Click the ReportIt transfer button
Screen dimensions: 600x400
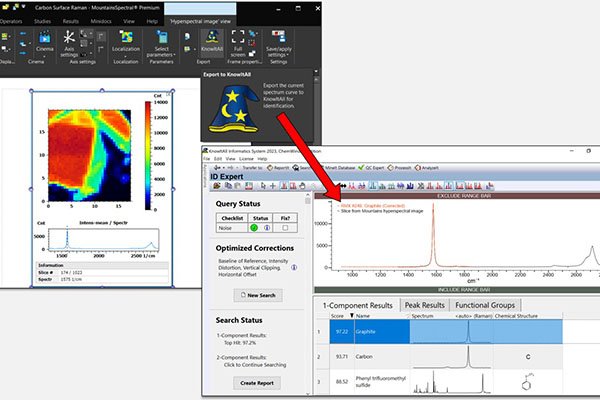pyautogui.click(x=278, y=168)
